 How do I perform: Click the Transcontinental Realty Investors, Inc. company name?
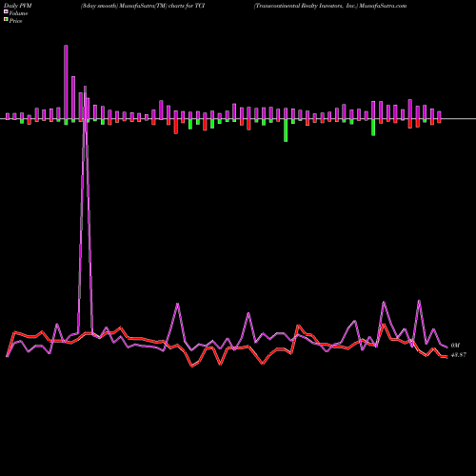(x=306, y=6)
